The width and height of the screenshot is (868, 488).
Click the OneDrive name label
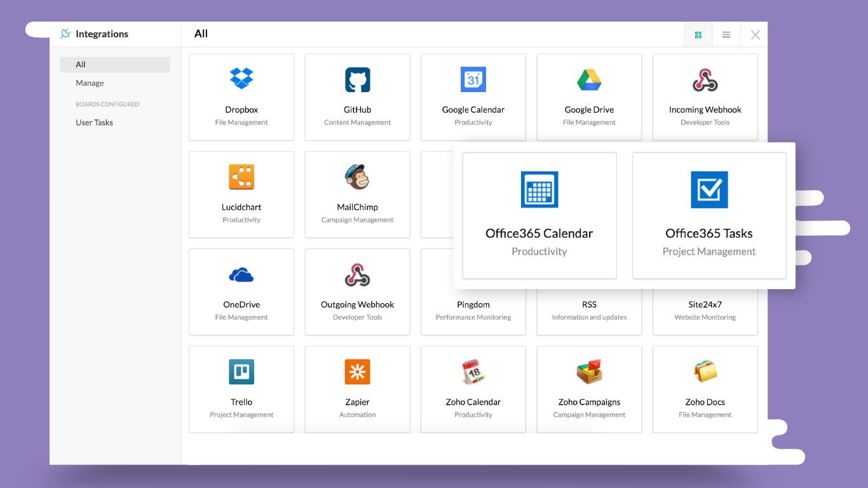point(241,304)
